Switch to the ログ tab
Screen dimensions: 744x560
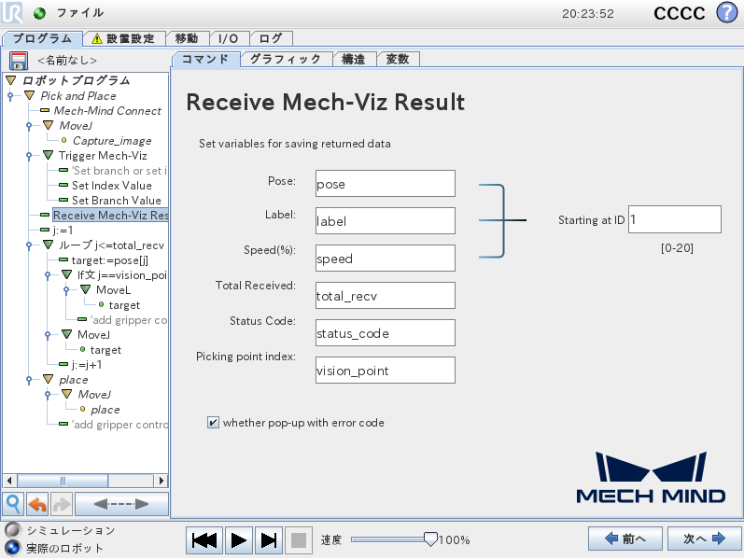[271, 38]
